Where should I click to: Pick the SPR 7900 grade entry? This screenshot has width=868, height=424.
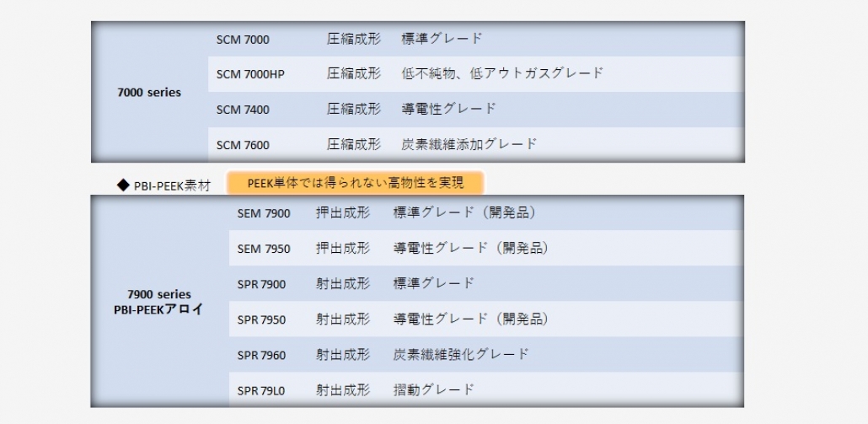(261, 284)
